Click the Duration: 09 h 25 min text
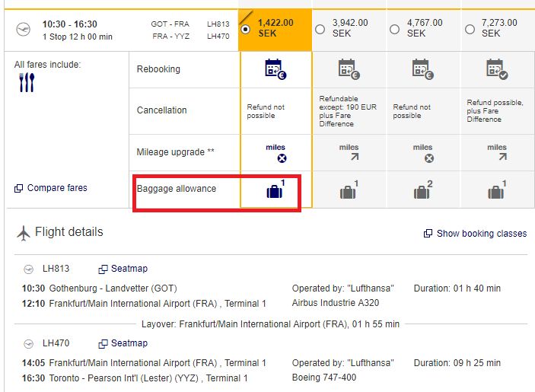 pos(457,363)
